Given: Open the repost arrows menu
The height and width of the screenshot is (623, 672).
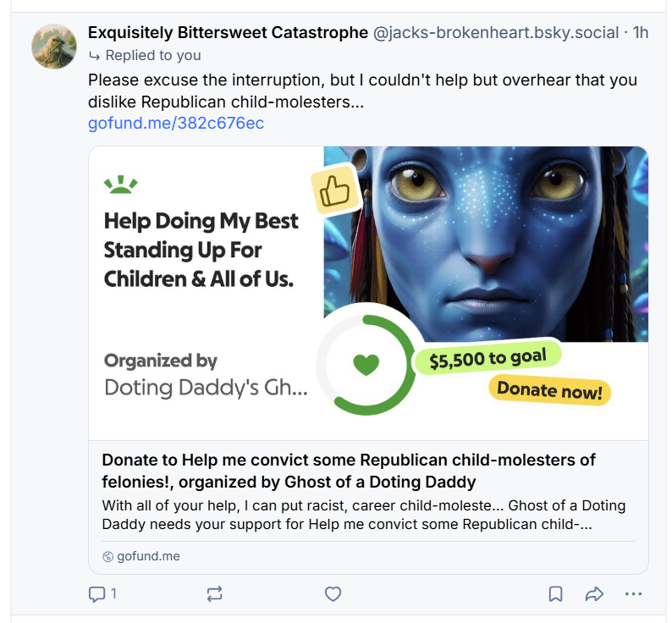Looking at the screenshot, I should [214, 594].
